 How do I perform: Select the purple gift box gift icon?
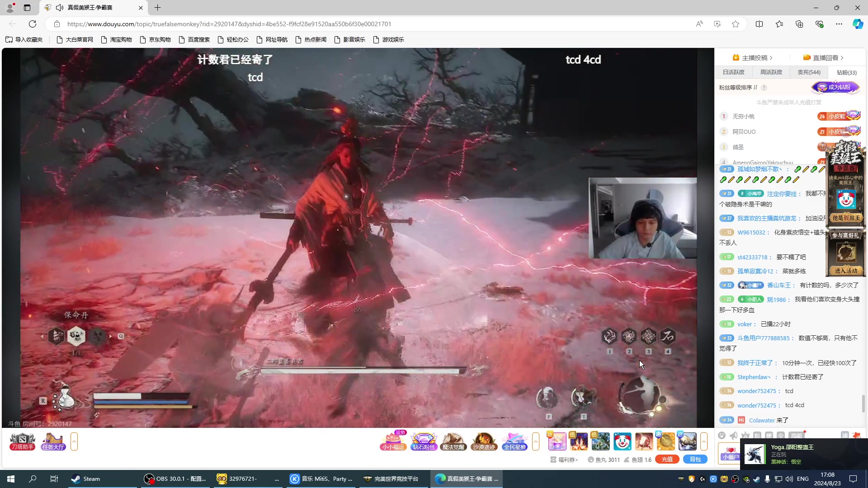point(557,441)
